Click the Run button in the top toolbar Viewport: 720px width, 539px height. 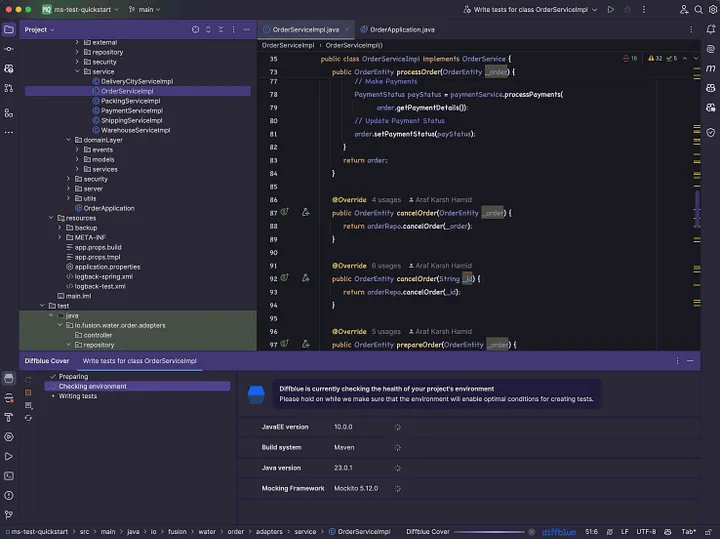click(x=611, y=9)
